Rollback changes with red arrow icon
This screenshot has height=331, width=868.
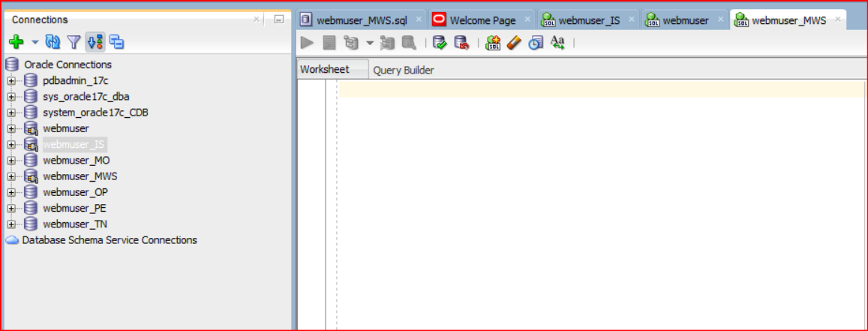pos(461,42)
